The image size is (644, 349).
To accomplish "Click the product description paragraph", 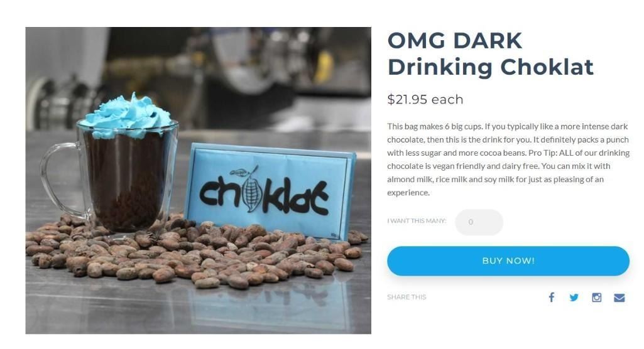I will pos(508,159).
